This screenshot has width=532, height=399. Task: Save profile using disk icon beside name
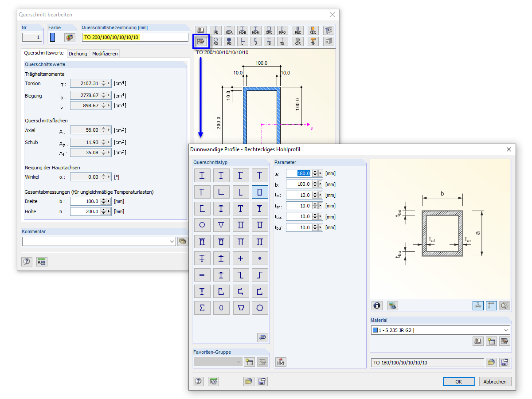504,362
